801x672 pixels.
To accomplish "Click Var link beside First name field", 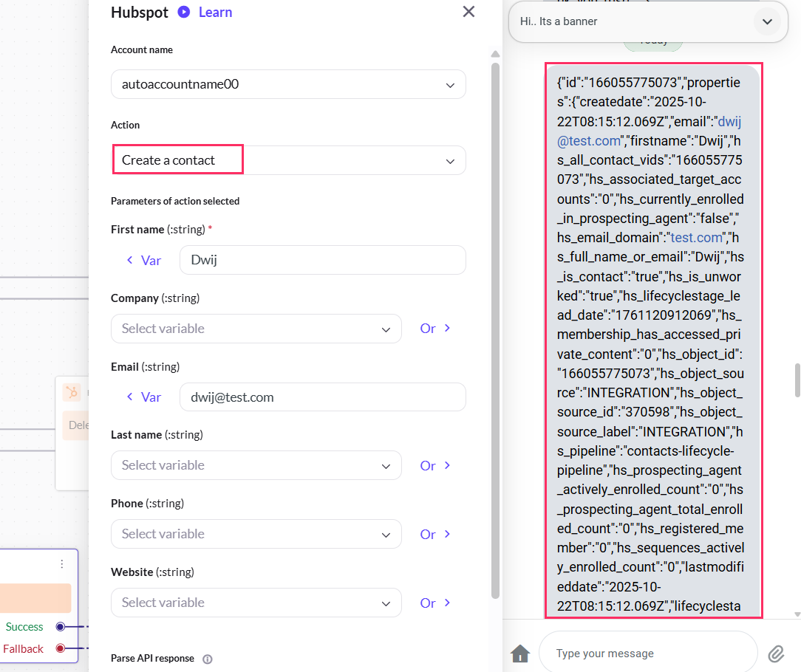I will [x=144, y=260].
